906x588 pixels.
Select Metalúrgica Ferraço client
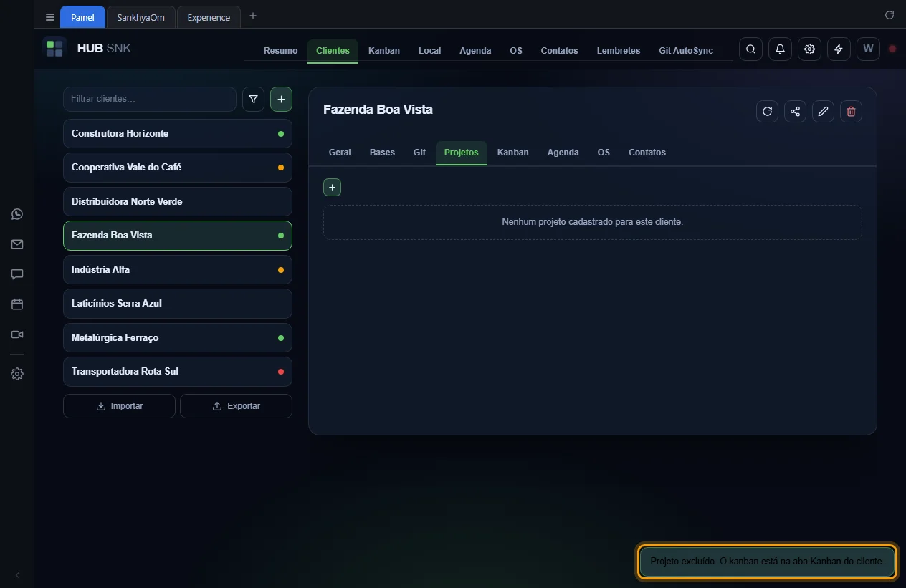click(178, 338)
